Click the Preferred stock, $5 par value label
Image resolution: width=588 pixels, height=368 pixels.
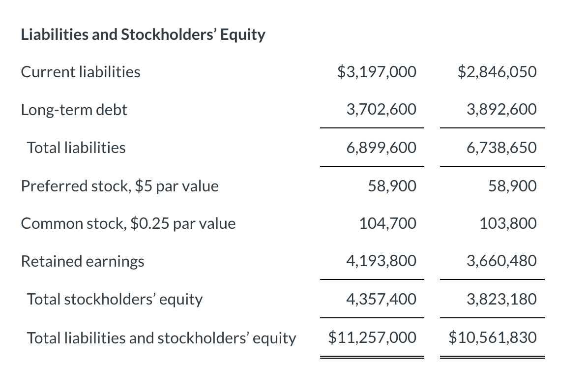click(x=119, y=186)
